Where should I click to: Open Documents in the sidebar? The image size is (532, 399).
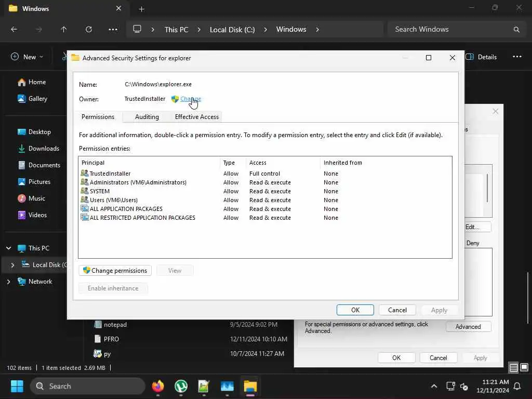point(39,165)
